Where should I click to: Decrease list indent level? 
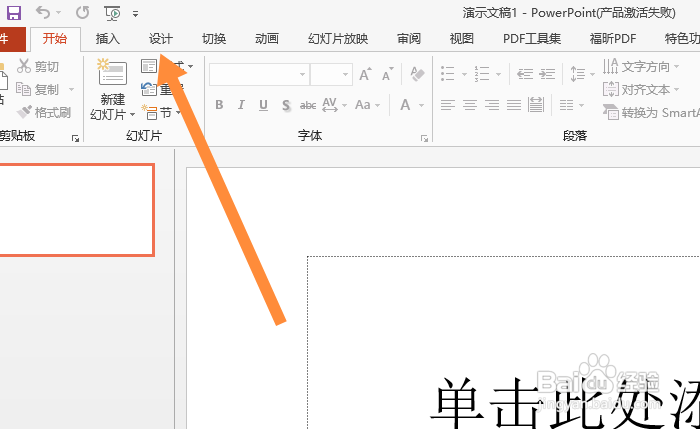[x=525, y=74]
